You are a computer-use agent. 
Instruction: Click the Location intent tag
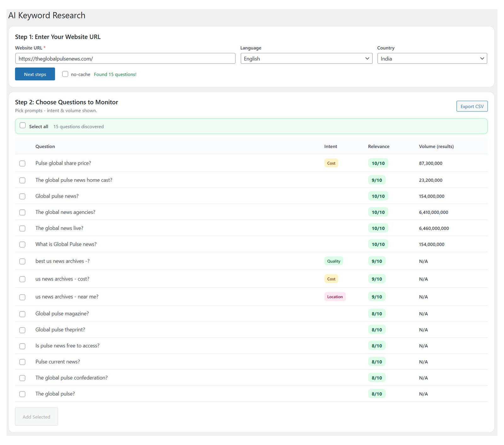click(x=335, y=297)
